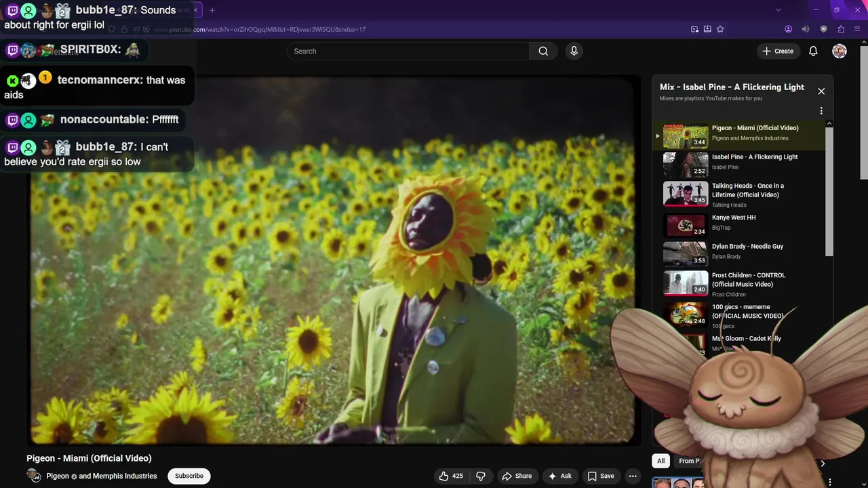The height and width of the screenshot is (488, 868).
Task: Dislike the Pigeon - Miami video
Action: pos(480,476)
